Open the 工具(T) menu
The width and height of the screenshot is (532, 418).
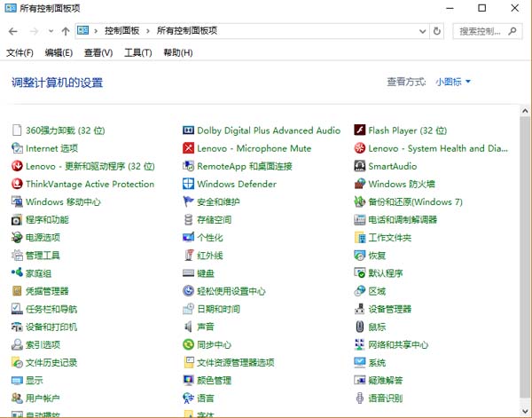coord(137,53)
